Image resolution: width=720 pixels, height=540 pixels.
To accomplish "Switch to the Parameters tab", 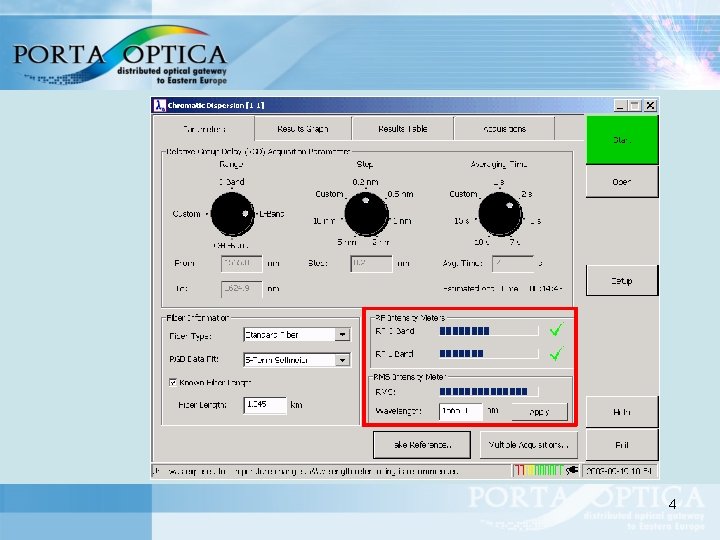I will point(204,129).
